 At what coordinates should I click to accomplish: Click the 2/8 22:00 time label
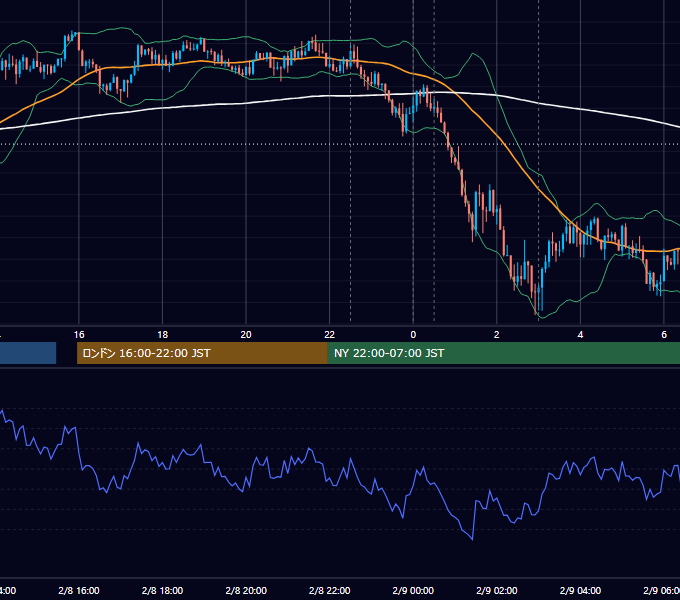click(x=330, y=590)
